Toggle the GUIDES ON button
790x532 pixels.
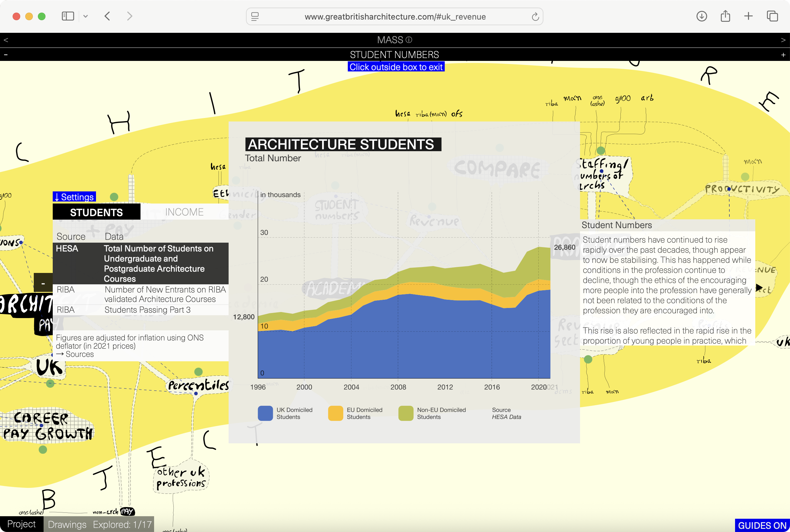pyautogui.click(x=762, y=525)
